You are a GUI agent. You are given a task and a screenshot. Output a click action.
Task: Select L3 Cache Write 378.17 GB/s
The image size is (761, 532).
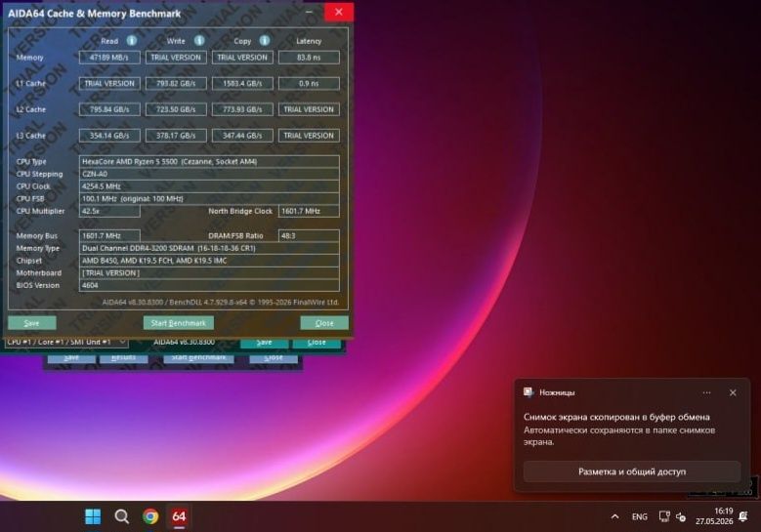[176, 136]
